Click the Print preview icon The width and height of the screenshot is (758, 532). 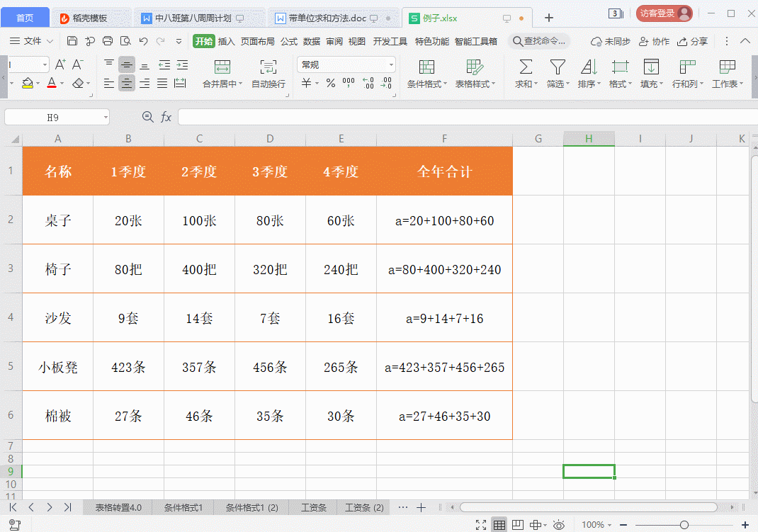125,41
